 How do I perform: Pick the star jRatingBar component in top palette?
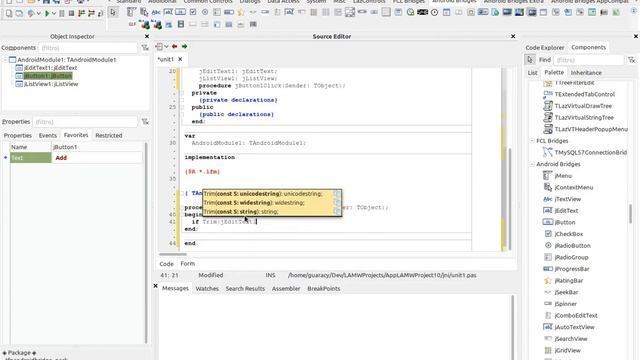click(x=241, y=12)
